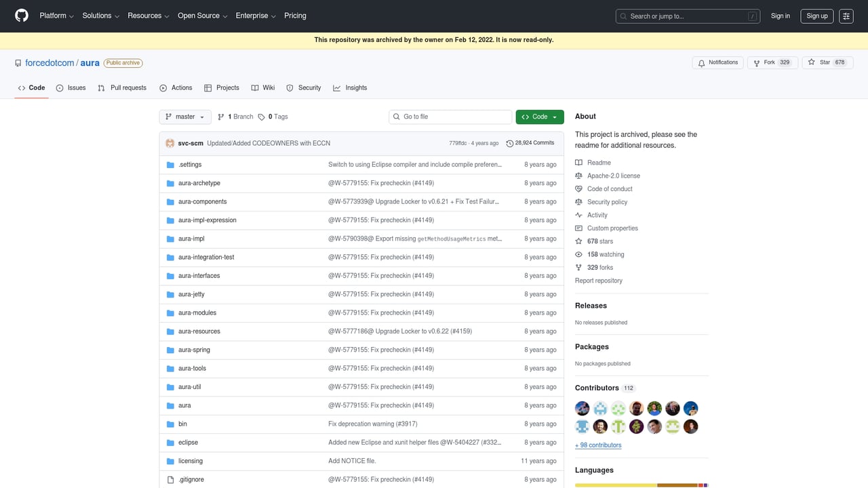This screenshot has width=868, height=488.
Task: Open the search bar command palette
Action: tap(688, 16)
